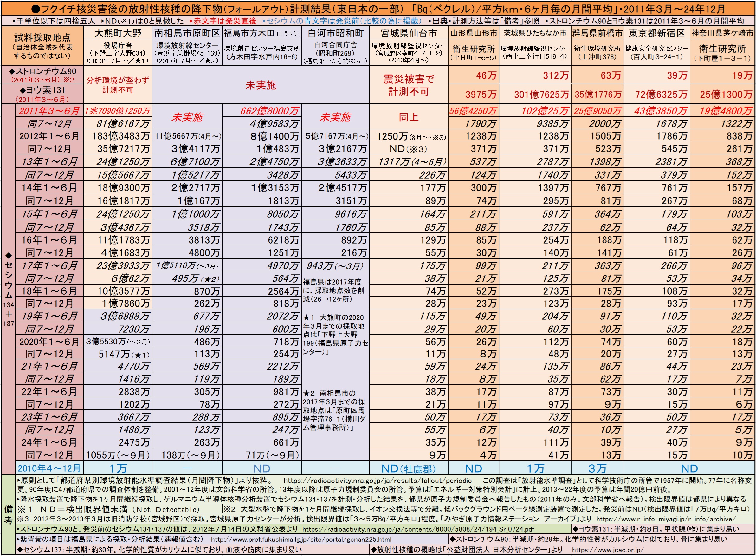Select the 2012年1〜6月 row label

point(49,136)
